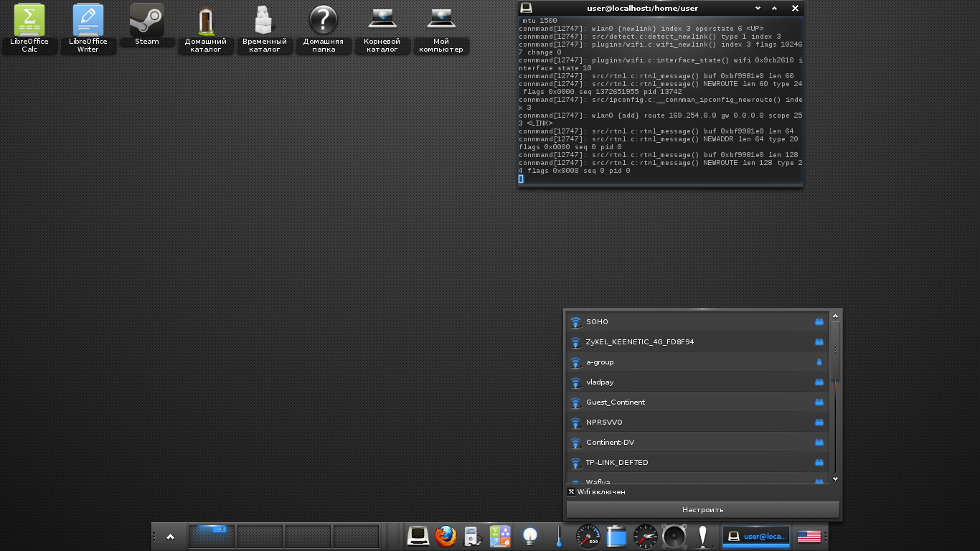This screenshot has width=980, height=551.
Task: Click the lightbulb backlight icon in shelf
Action: click(x=529, y=536)
